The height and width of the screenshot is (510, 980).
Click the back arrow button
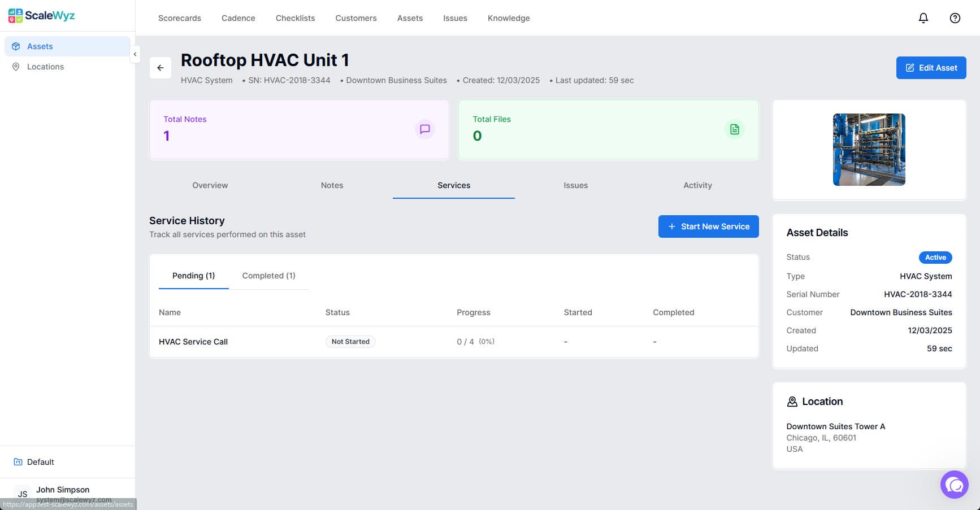(x=161, y=68)
